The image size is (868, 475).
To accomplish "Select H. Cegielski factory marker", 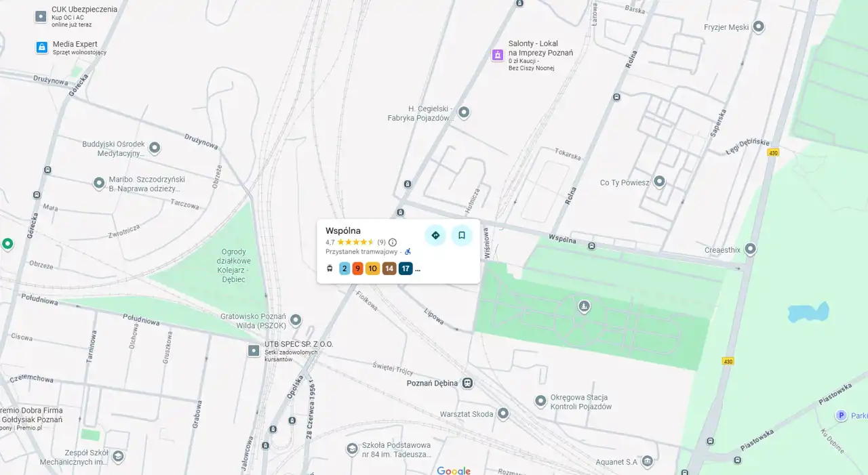I will pos(465,112).
